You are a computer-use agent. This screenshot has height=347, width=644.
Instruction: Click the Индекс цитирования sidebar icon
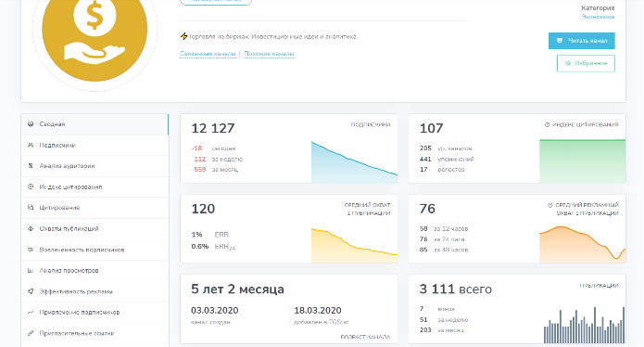click(x=31, y=186)
